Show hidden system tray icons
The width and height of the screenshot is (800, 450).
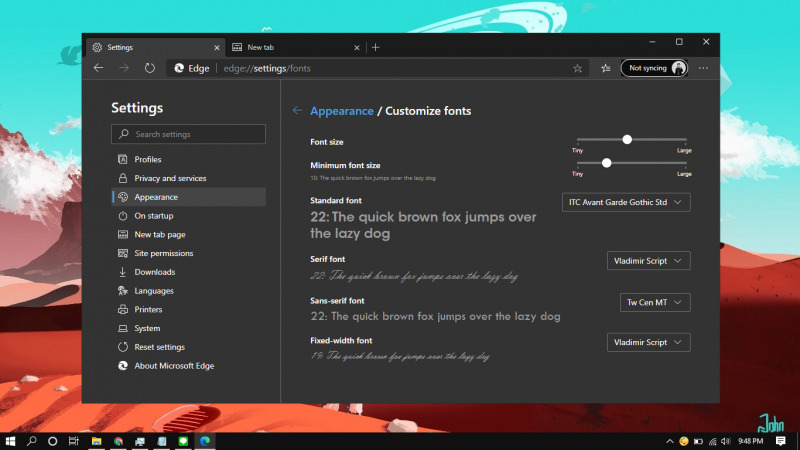pos(669,441)
